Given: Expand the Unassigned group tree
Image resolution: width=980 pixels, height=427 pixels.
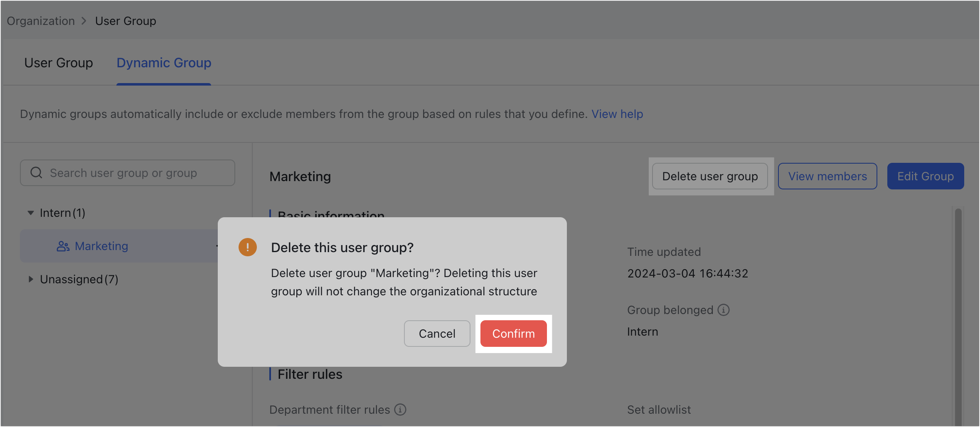Looking at the screenshot, I should 30,279.
